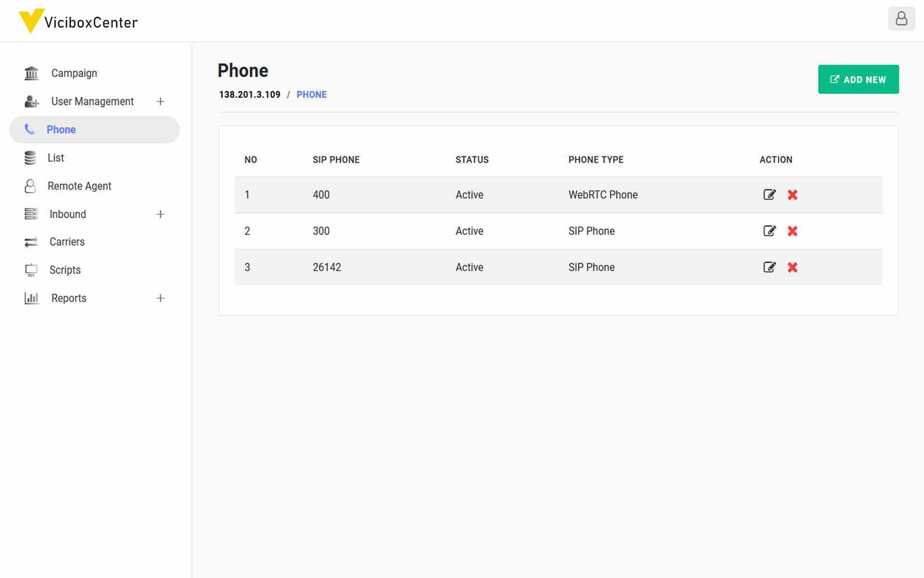Remove phone 26142 using red X icon
The image size is (924, 578).
pyautogui.click(x=792, y=267)
